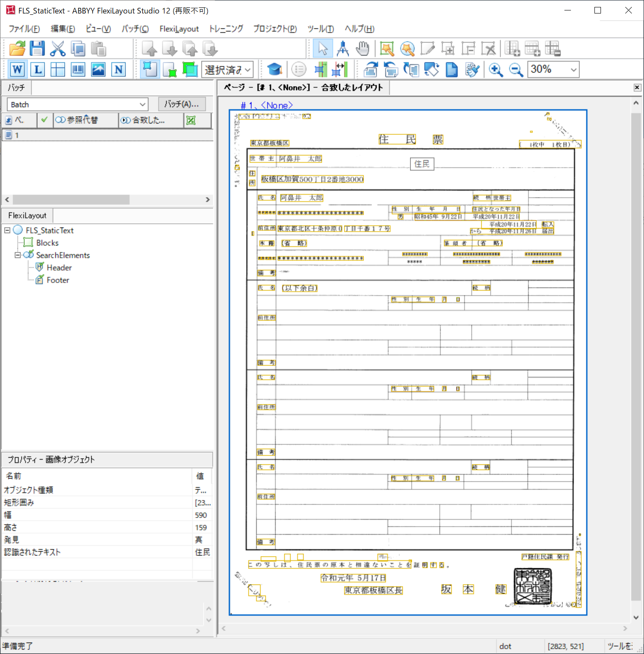Toggle the green corner element button
The height and width of the screenshot is (654, 644).
tap(170, 69)
